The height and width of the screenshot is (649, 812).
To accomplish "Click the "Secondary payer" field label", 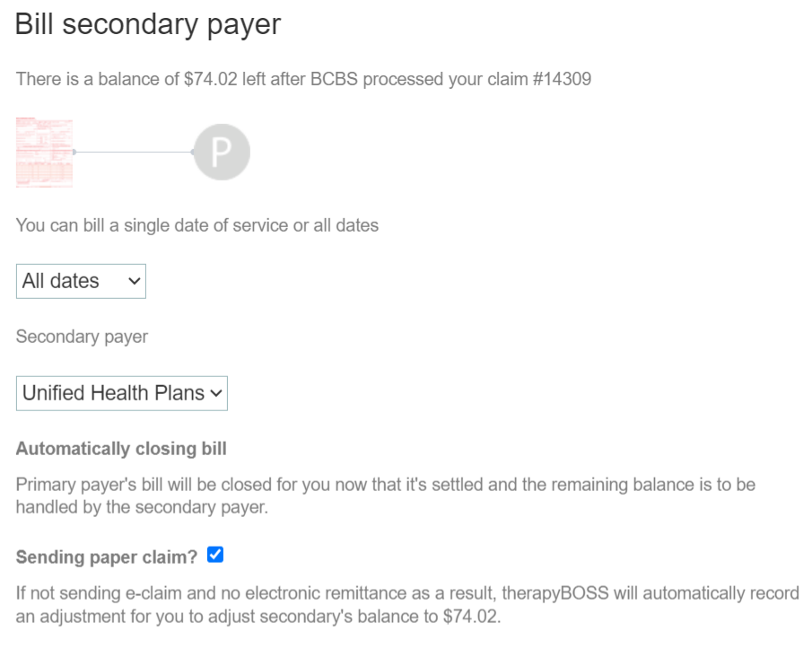I will (x=82, y=338).
